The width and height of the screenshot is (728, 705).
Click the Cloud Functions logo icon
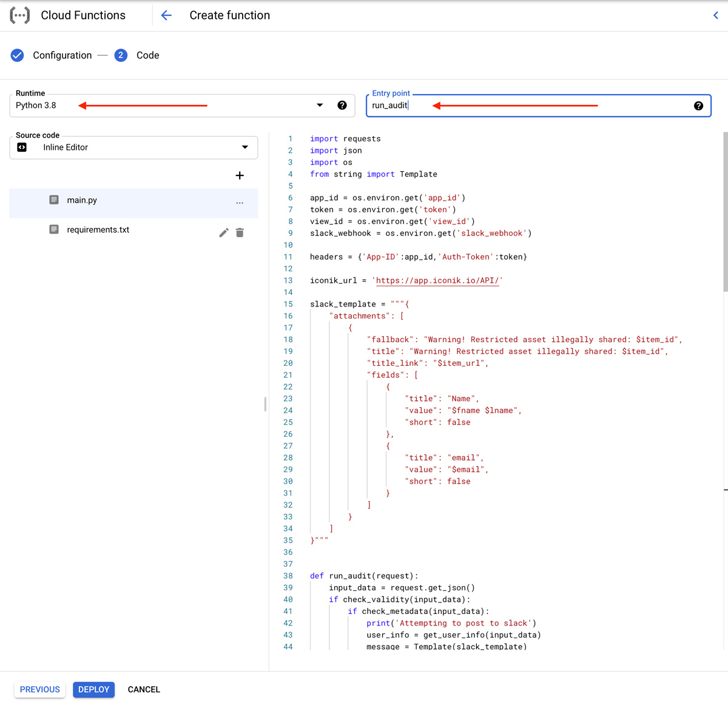point(19,15)
